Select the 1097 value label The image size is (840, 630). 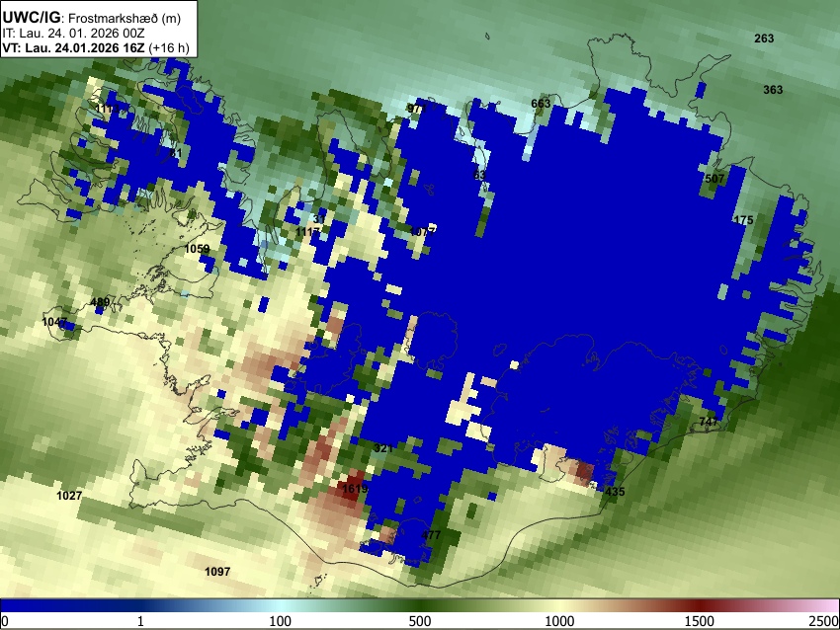pos(217,572)
